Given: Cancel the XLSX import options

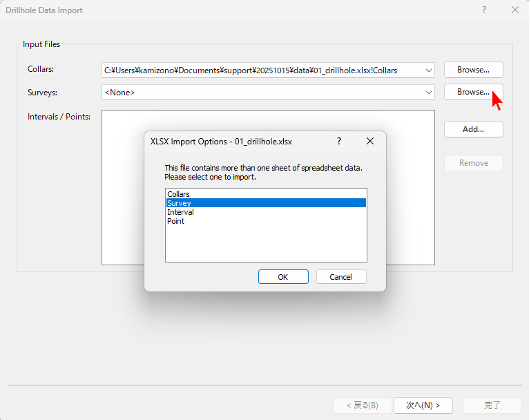Looking at the screenshot, I should point(341,276).
